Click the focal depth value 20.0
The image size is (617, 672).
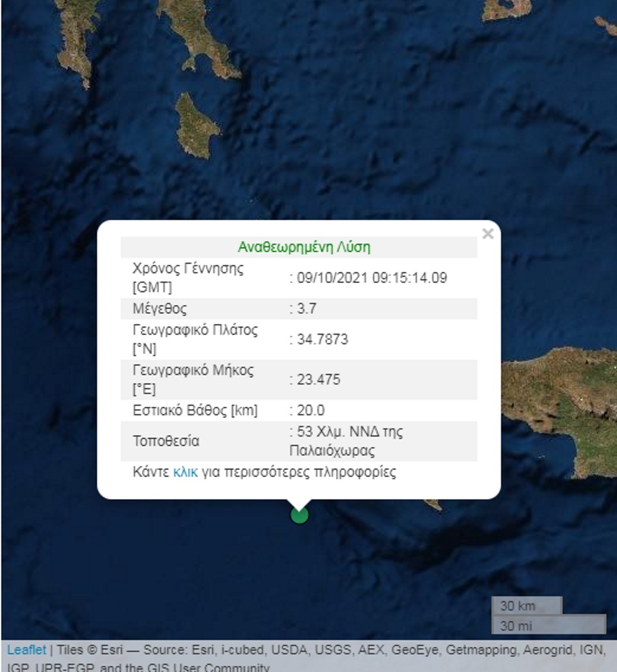coord(311,410)
